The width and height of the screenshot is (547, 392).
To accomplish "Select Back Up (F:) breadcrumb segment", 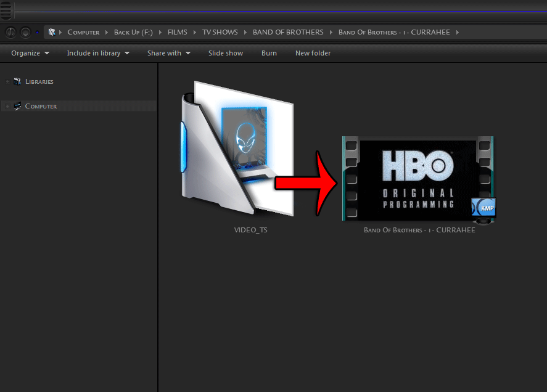I will [x=133, y=32].
